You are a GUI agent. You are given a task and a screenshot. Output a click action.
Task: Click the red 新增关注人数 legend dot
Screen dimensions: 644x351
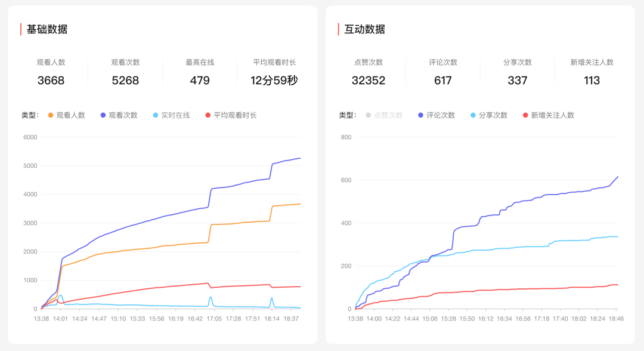[x=525, y=115]
